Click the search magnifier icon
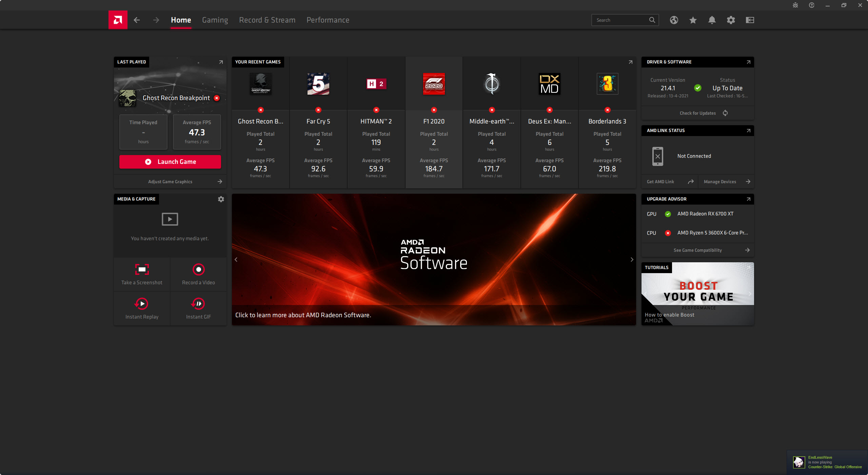The image size is (868, 475). 652,20
